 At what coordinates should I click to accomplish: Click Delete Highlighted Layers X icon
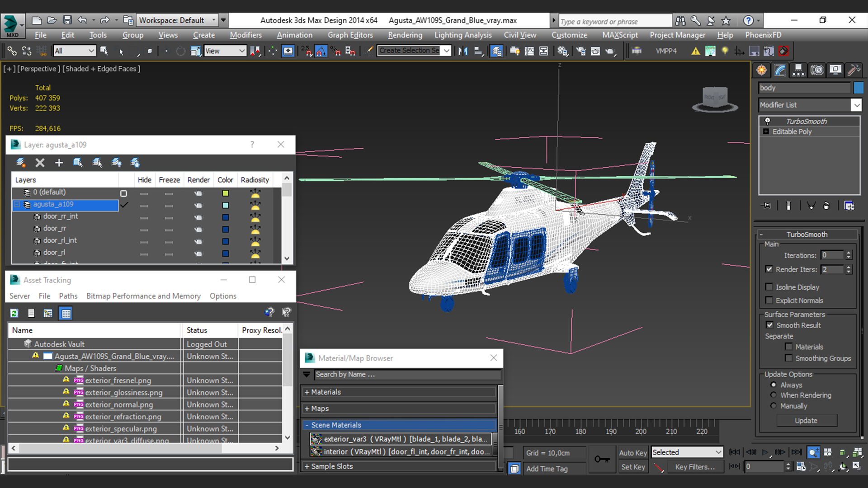pos(40,163)
